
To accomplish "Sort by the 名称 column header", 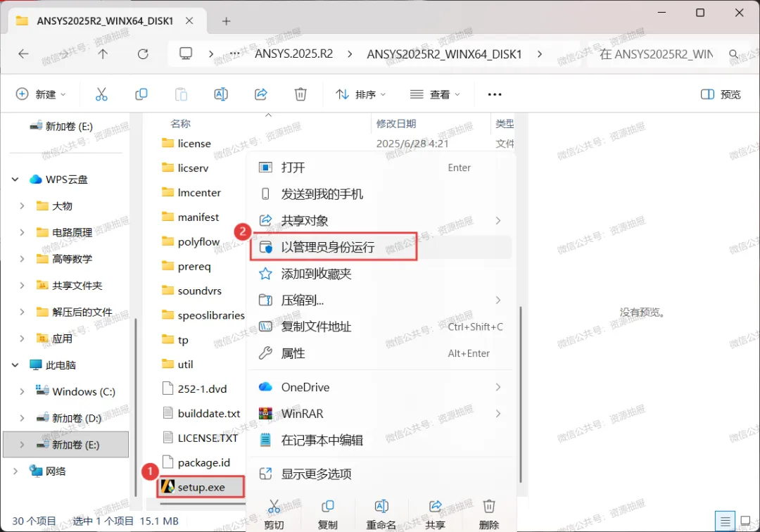I will [x=181, y=124].
